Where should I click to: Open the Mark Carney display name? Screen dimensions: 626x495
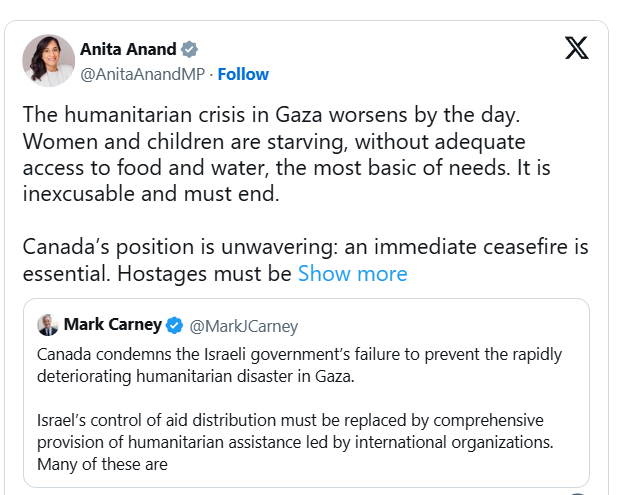(x=113, y=325)
